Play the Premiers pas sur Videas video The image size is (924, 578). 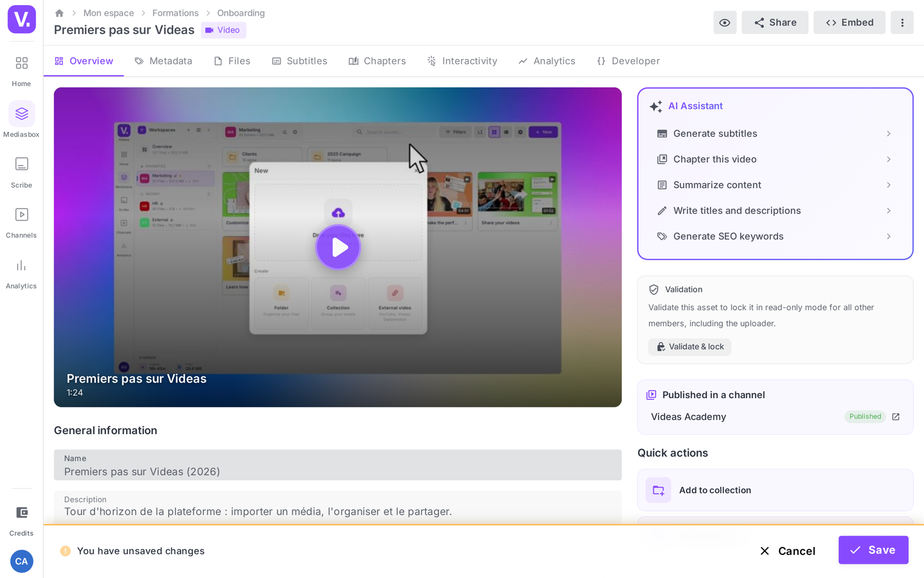coord(338,247)
